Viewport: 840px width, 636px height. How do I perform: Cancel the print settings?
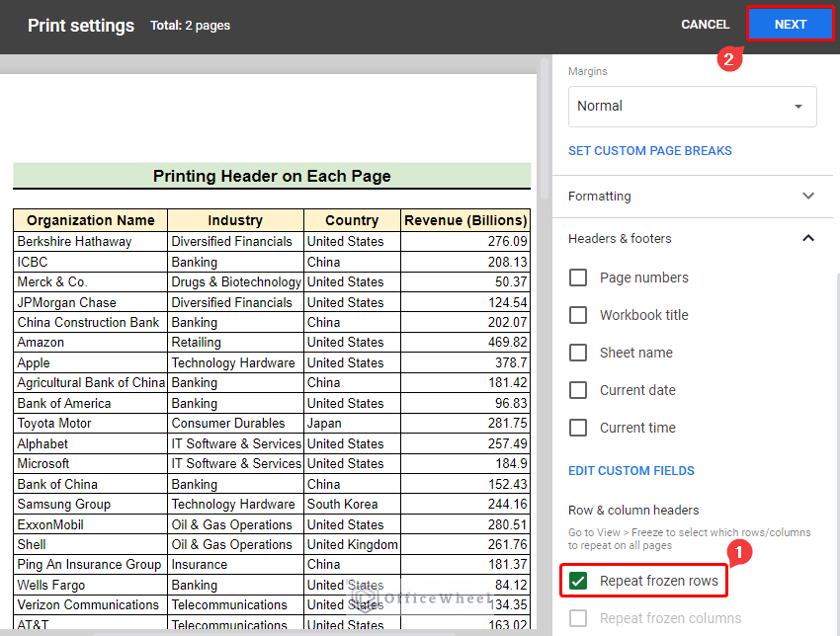[705, 25]
